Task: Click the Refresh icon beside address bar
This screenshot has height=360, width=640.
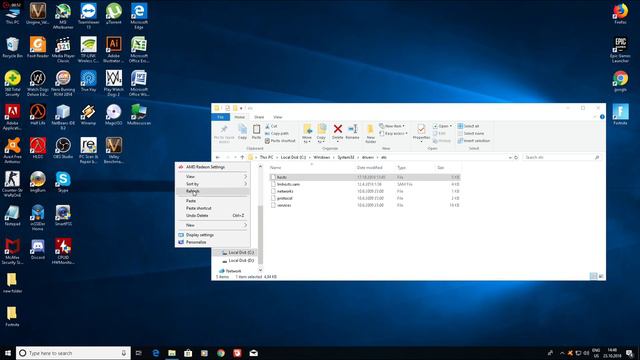Action: coord(516,157)
